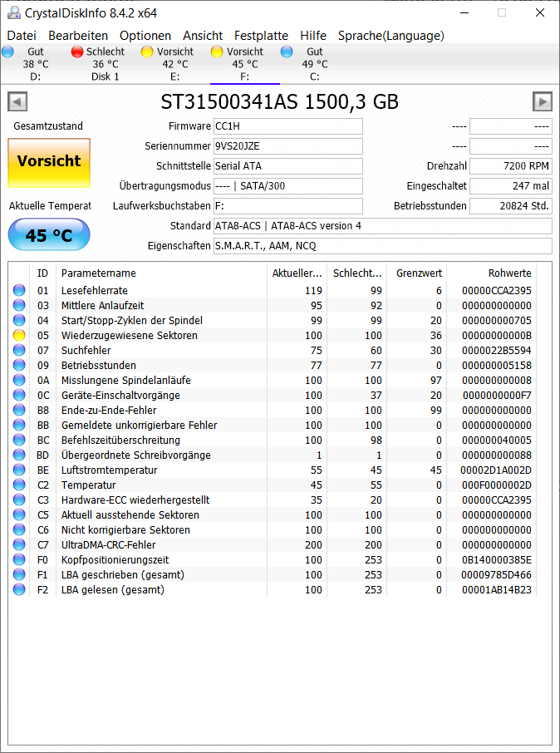This screenshot has height=753, width=560.
Task: Open the Bearbeiten menu
Action: [78, 36]
